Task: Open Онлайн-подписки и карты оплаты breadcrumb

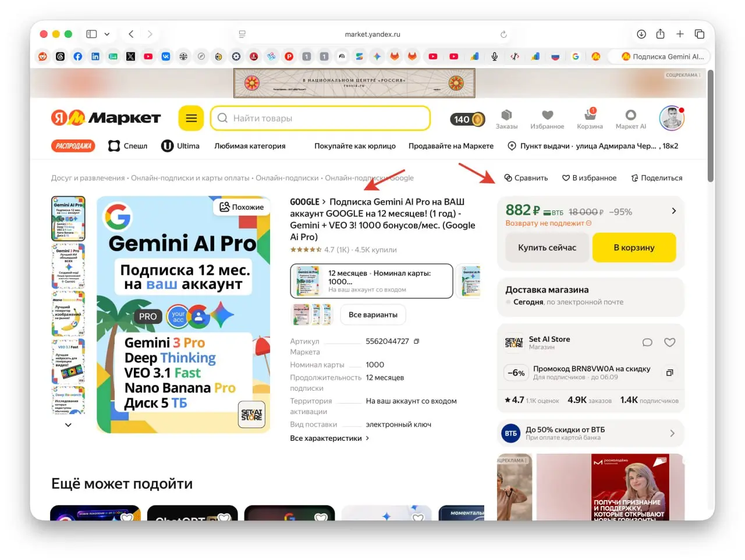Action: [x=190, y=178]
